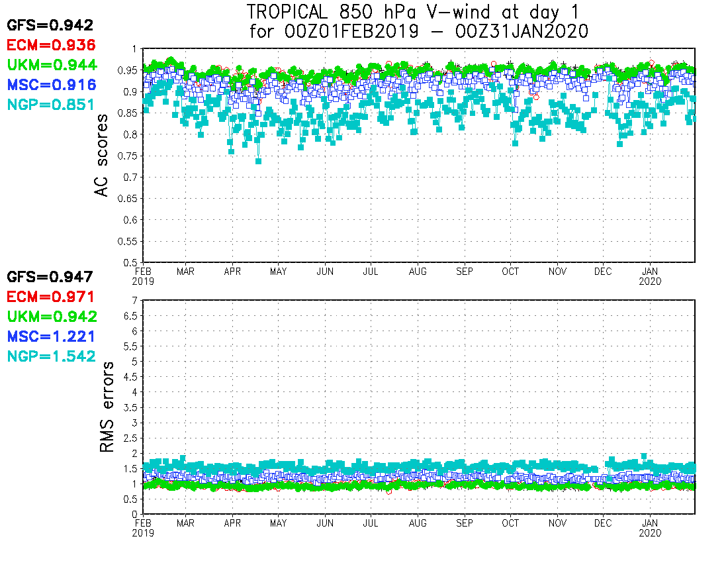Select 'JUN' under the AC scores chart

tap(325, 272)
